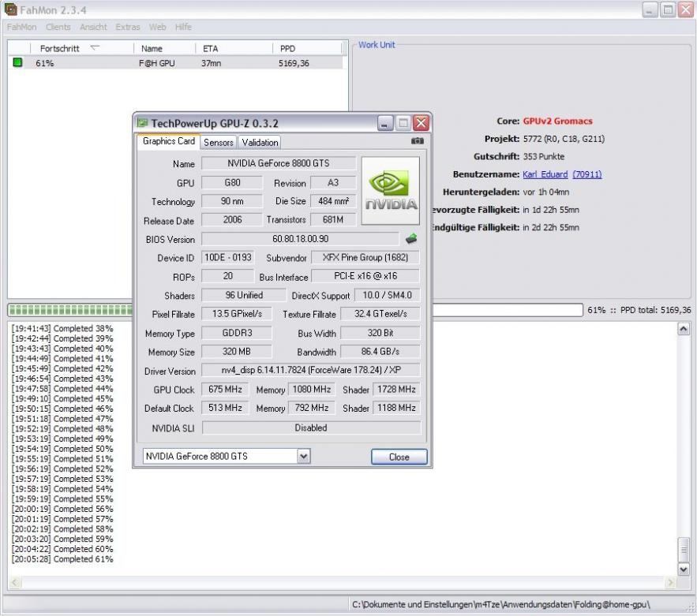Click the Bus Interface field PCI-E x16
This screenshot has height=616, width=697.
(x=365, y=276)
